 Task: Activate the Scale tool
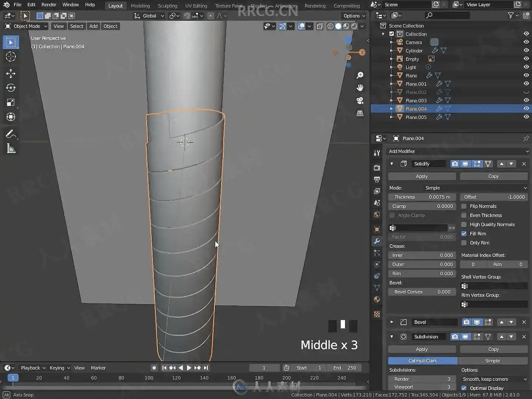coord(11,102)
